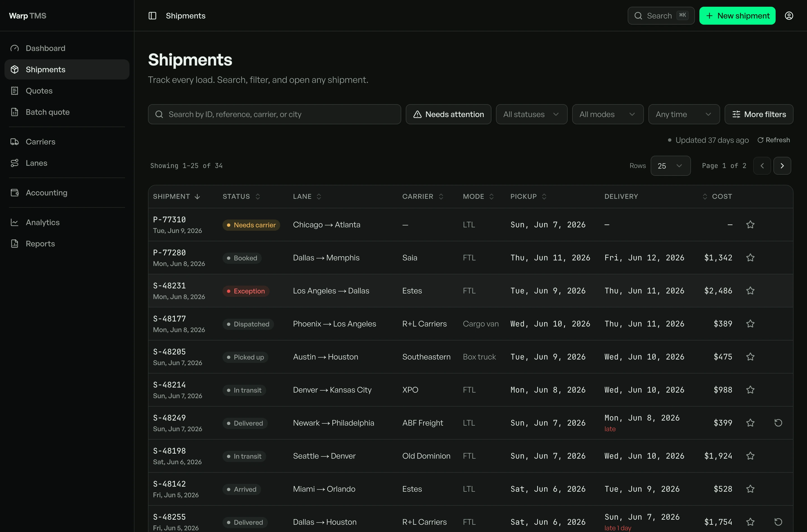Open More filters
Image resolution: width=807 pixels, height=532 pixels.
(x=759, y=114)
